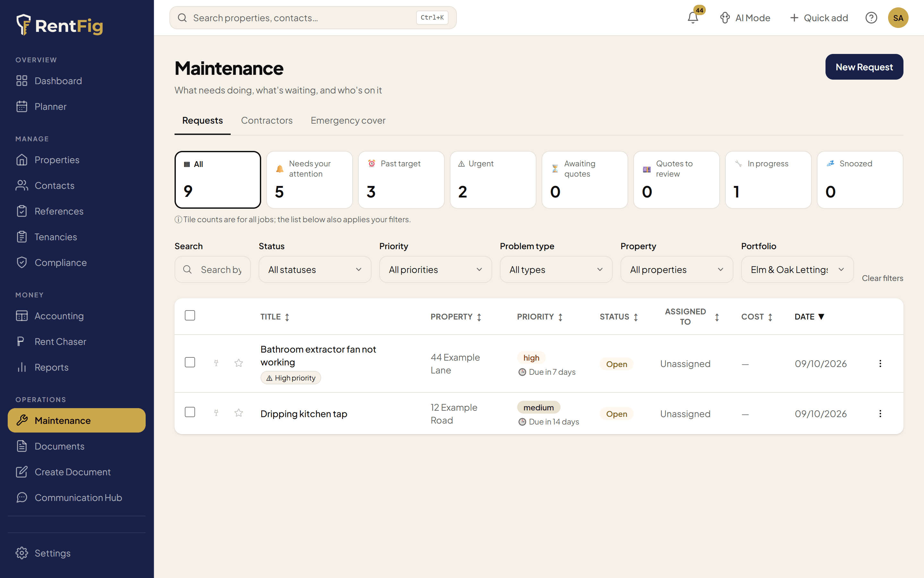
Task: Go to Dashboard in sidebar
Action: click(76, 81)
